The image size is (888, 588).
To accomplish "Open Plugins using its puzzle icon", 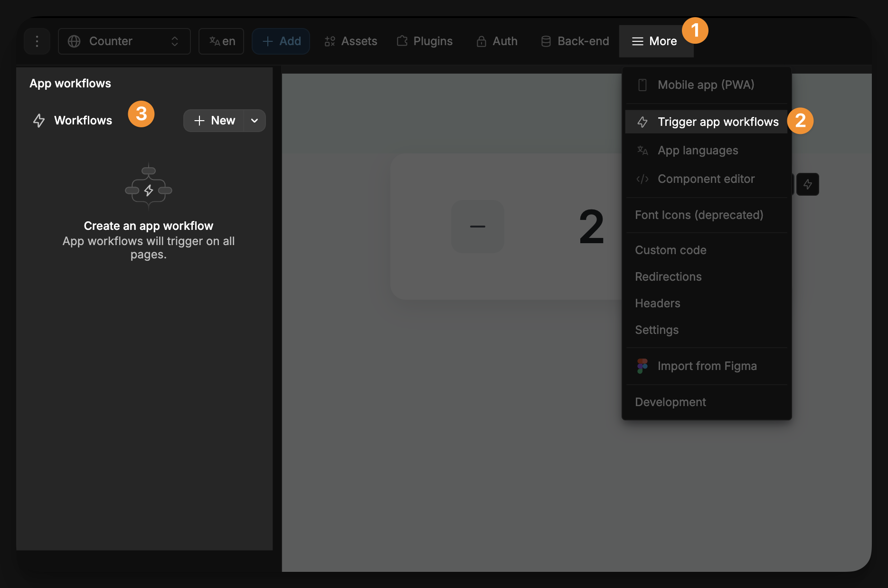I will [x=402, y=41].
